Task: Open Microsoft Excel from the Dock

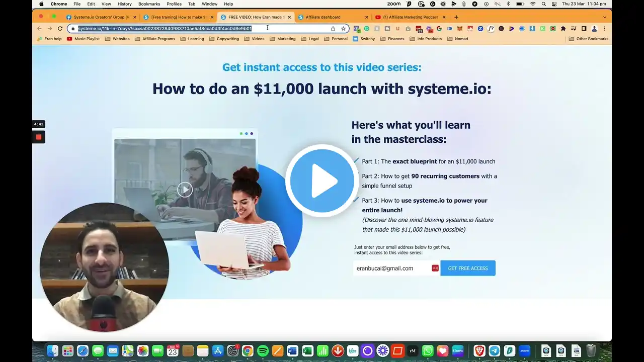Action: (x=307, y=350)
